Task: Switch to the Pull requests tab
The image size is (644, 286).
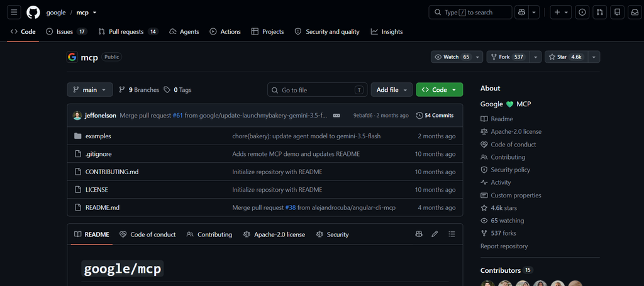Action: [x=128, y=31]
